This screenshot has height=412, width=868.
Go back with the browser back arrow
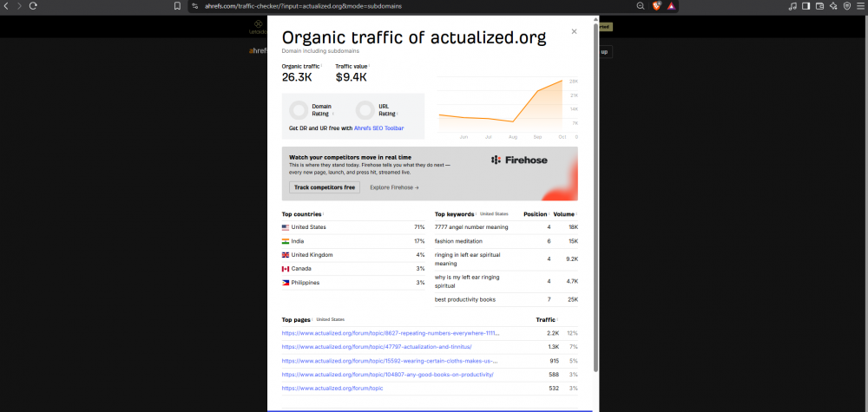coord(6,5)
